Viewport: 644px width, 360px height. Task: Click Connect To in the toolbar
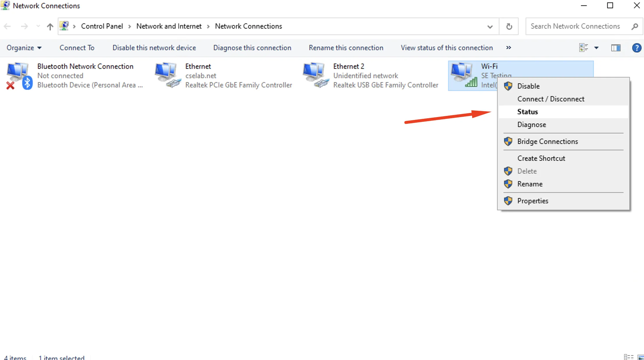coord(77,48)
